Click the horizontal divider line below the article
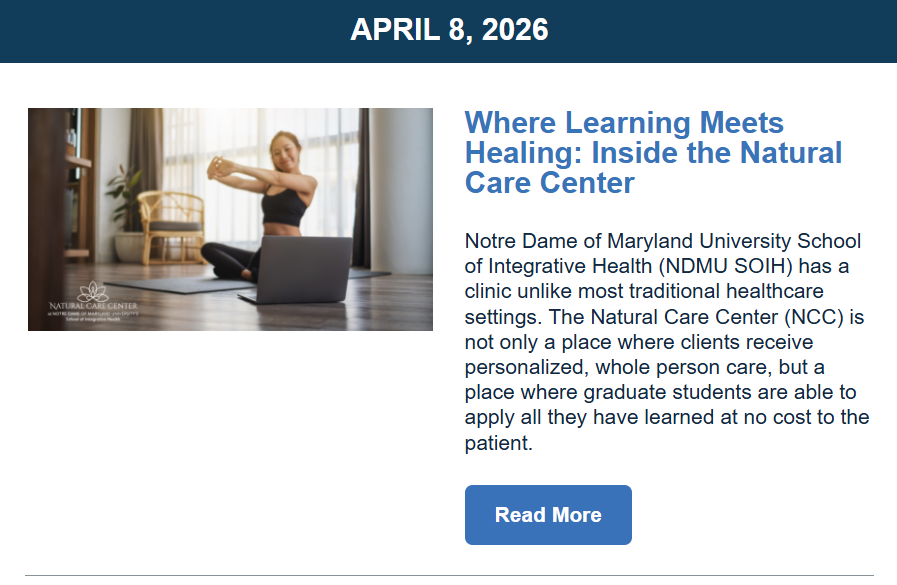This screenshot has width=897, height=585. coord(449,575)
